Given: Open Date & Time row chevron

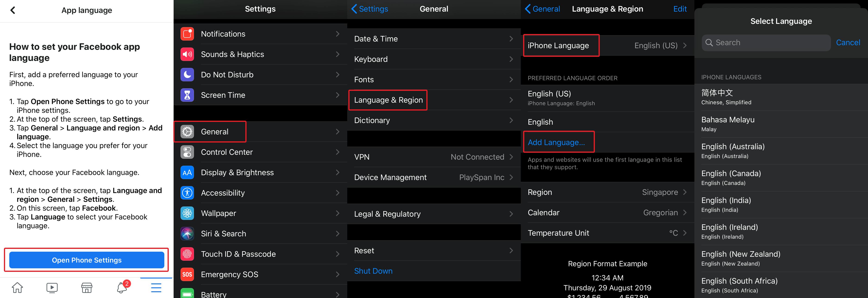Looking at the screenshot, I should [511, 39].
